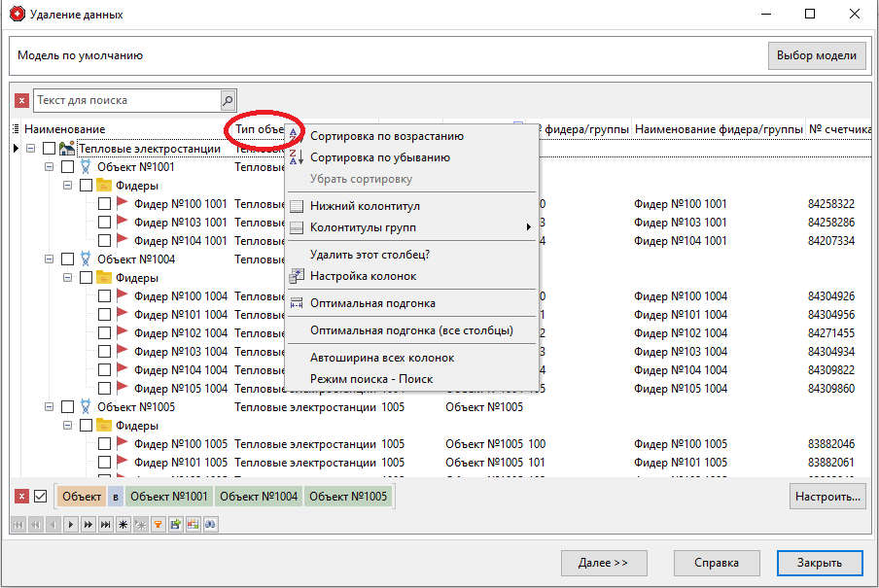Click the binoculars search icon
879x588 pixels.
pos(211,524)
